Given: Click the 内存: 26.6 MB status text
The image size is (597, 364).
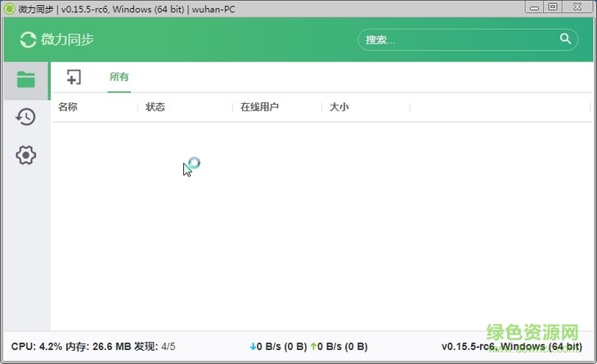Looking at the screenshot, I should 98,347.
